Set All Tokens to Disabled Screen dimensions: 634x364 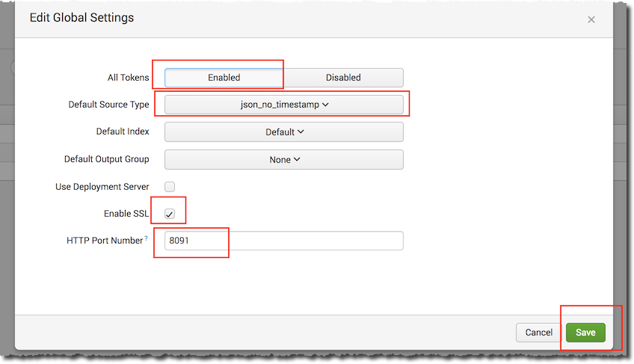343,78
